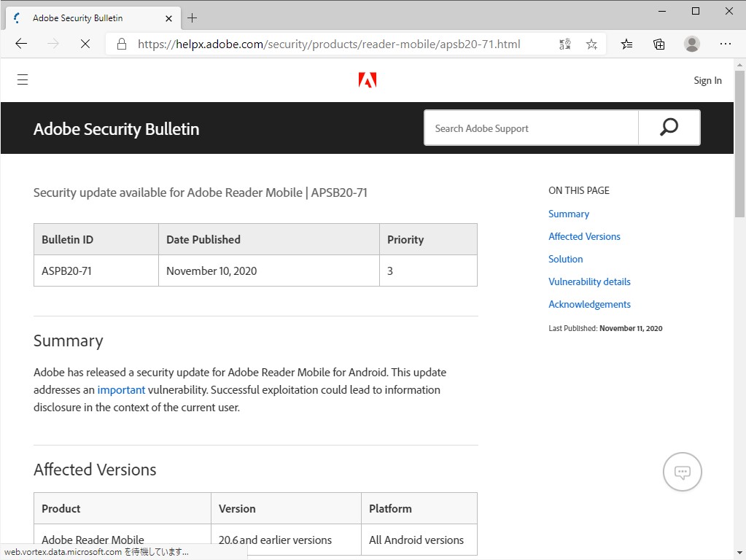Follow the 'important' severity link
746x560 pixels.
tap(121, 389)
